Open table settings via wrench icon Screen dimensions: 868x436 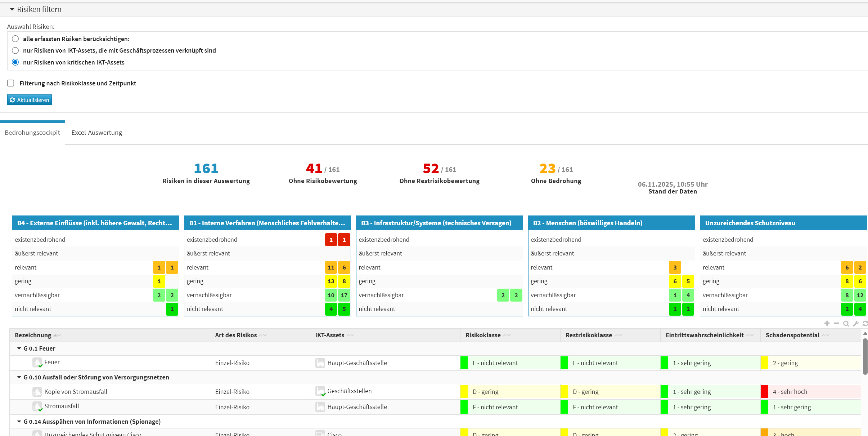856,324
